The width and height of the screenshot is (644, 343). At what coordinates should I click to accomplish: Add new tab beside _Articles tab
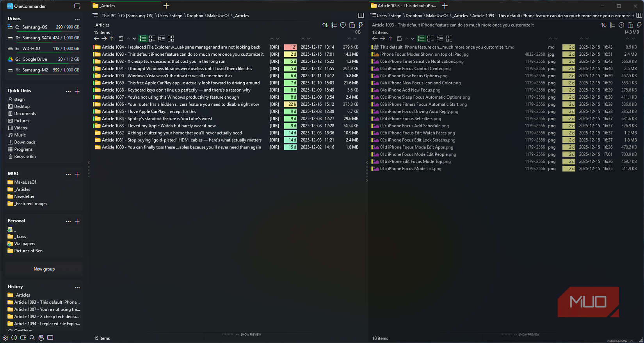[166, 5]
